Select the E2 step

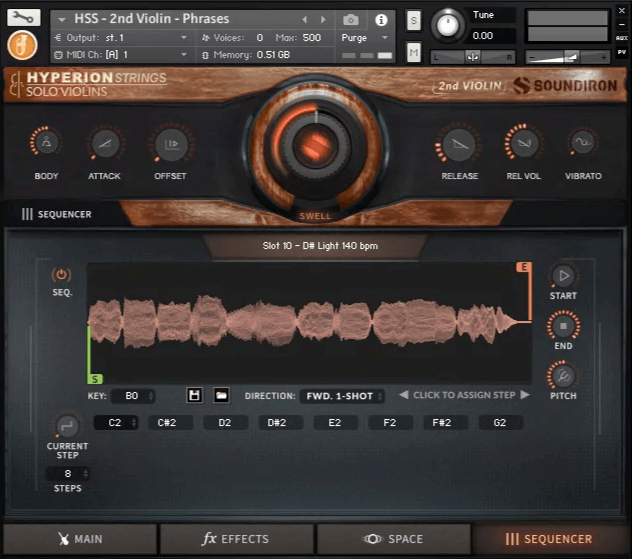(x=335, y=423)
